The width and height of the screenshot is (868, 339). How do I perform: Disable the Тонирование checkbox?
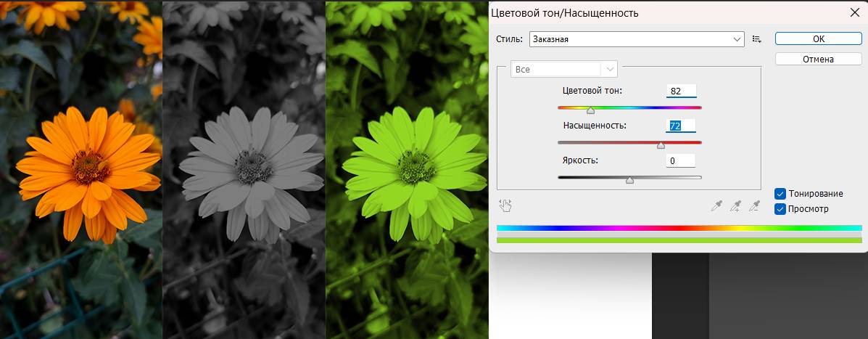click(x=780, y=194)
